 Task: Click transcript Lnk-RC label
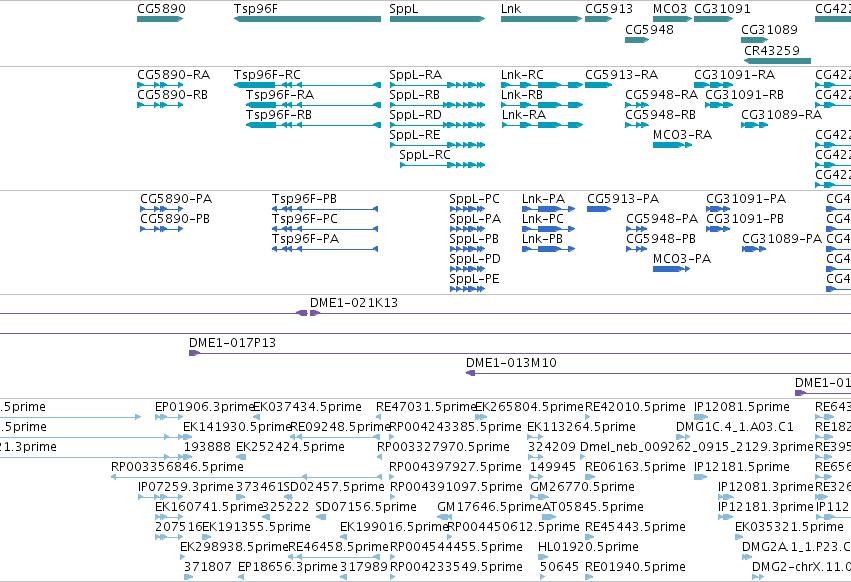pos(522,74)
